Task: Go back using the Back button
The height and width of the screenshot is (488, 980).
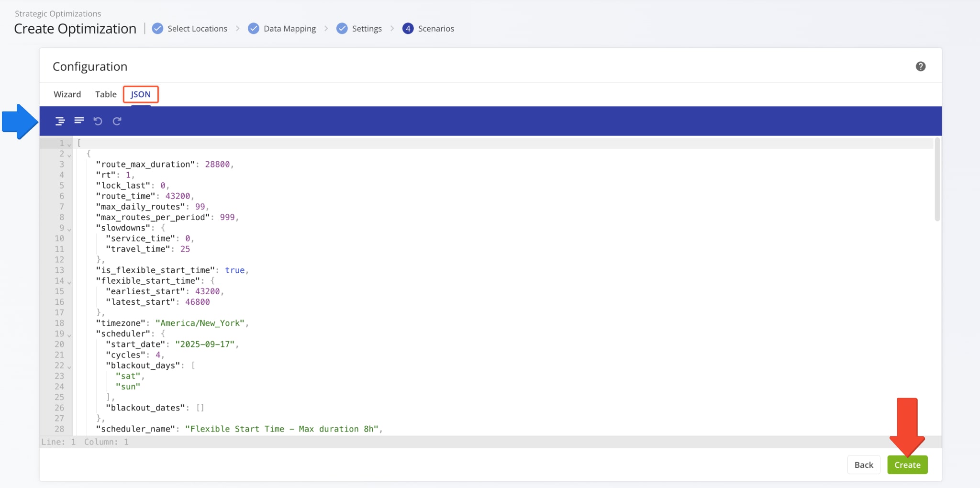Action: point(863,465)
